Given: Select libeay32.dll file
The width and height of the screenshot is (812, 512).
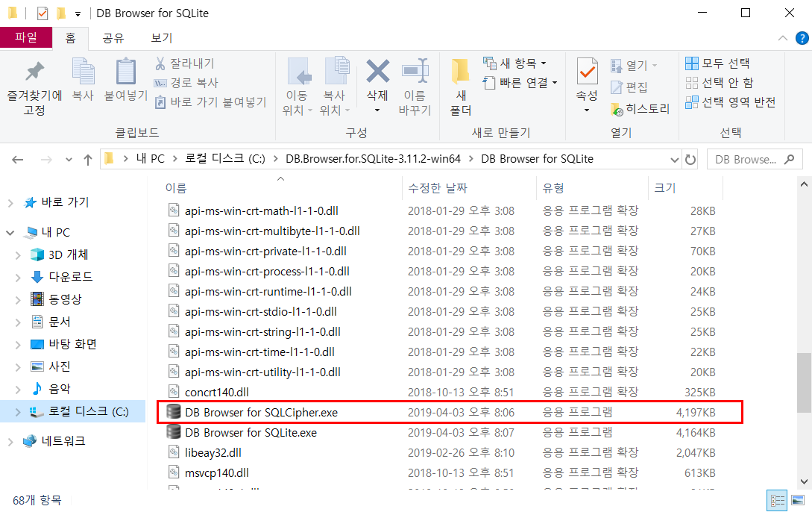Looking at the screenshot, I should [213, 453].
